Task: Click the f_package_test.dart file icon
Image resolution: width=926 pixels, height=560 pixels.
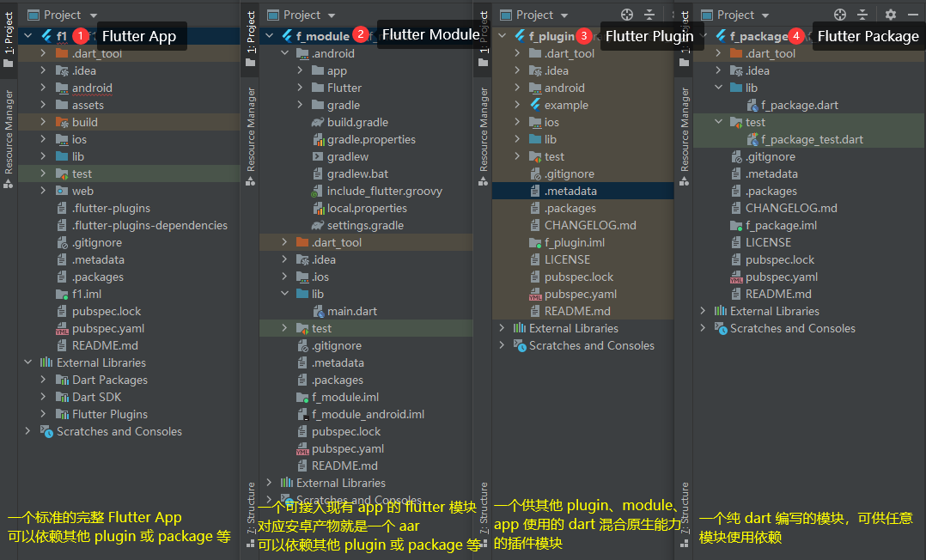Action: 752,139
